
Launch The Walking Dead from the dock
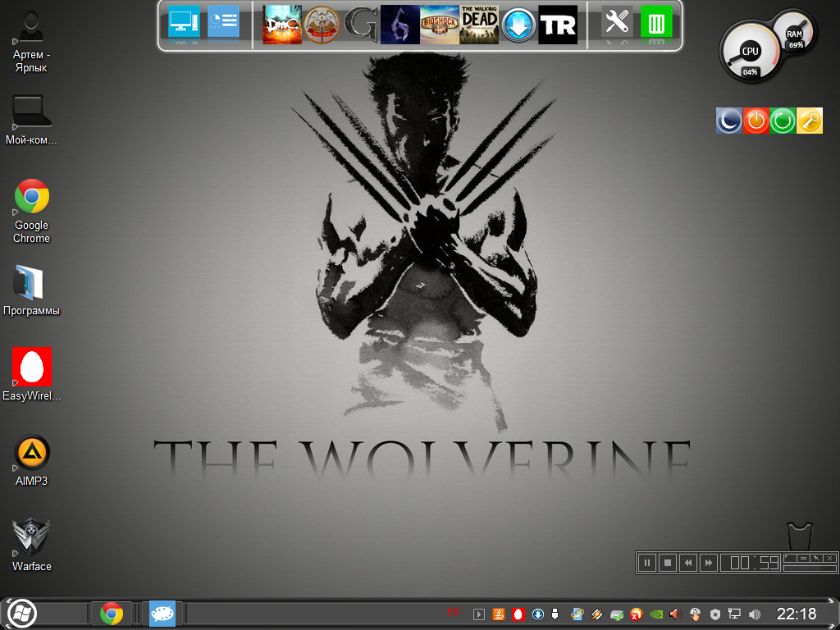pyautogui.click(x=479, y=25)
